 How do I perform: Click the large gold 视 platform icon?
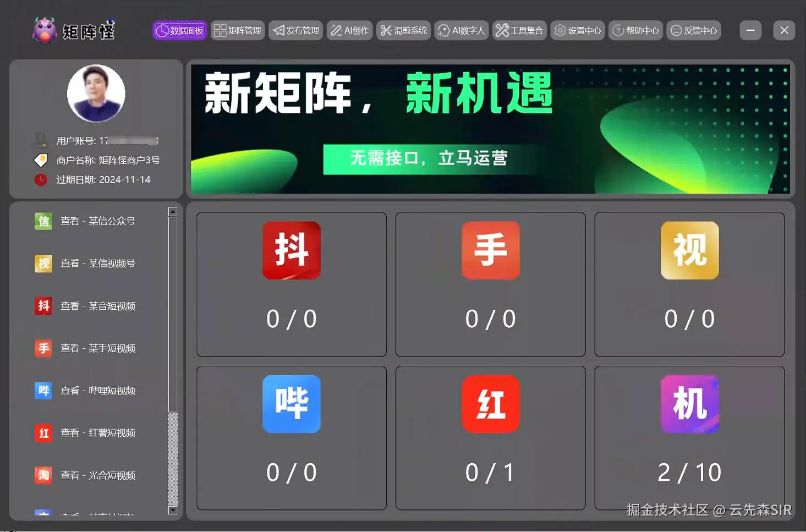click(x=690, y=250)
